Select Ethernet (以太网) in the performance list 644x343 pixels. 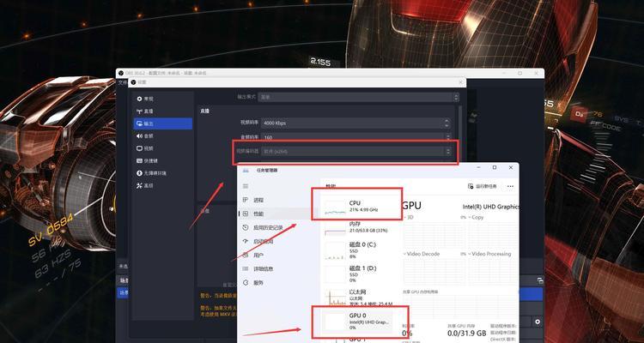click(358, 298)
